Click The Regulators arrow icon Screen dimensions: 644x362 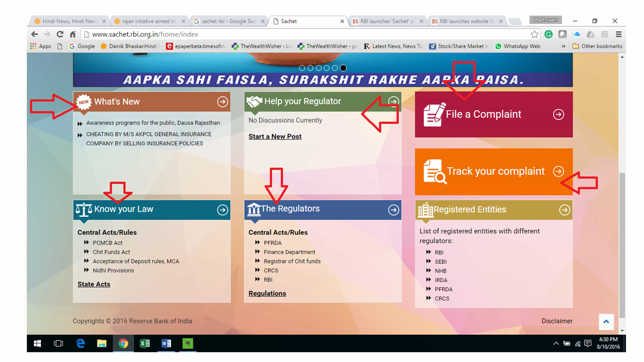tap(393, 210)
